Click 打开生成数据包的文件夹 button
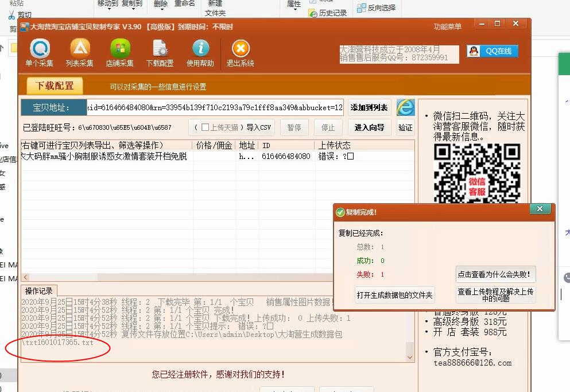This screenshot has width=570, height=392. pyautogui.click(x=394, y=295)
